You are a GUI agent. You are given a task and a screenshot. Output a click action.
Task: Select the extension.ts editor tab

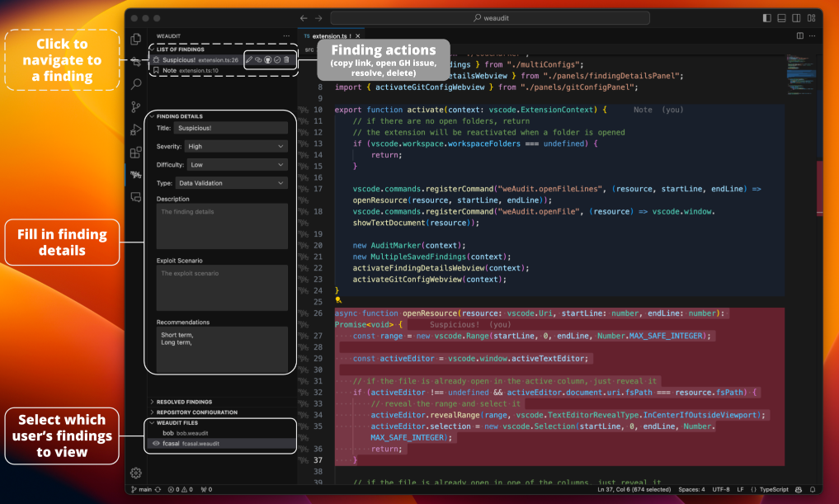[x=330, y=35]
